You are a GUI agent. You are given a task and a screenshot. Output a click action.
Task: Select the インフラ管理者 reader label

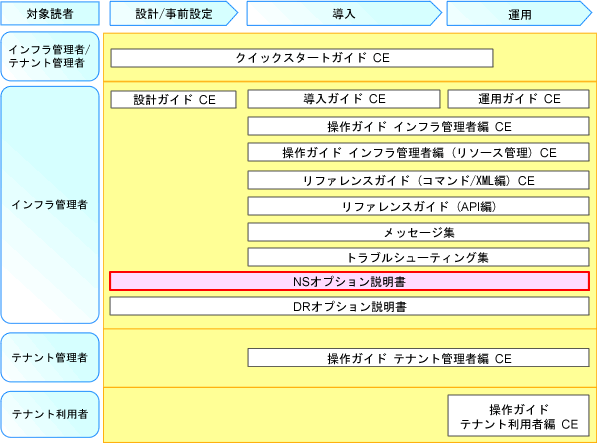click(50, 205)
